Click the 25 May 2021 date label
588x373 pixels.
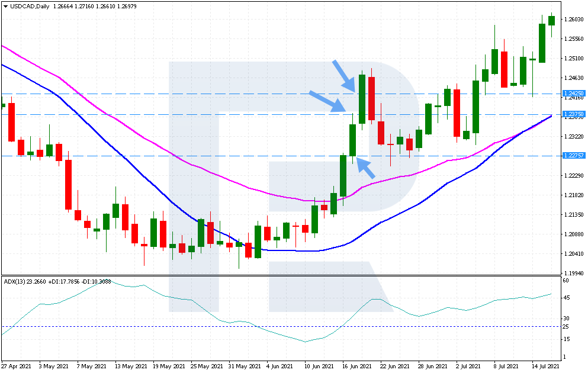coord(207,366)
